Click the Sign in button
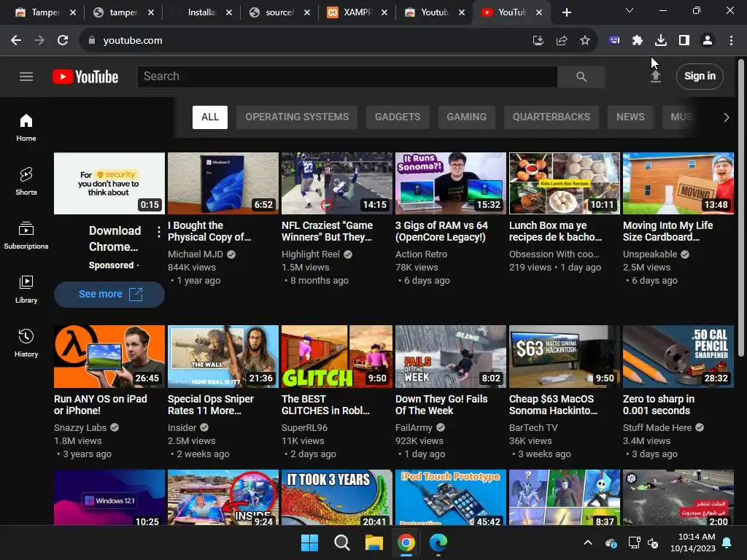 [700, 76]
